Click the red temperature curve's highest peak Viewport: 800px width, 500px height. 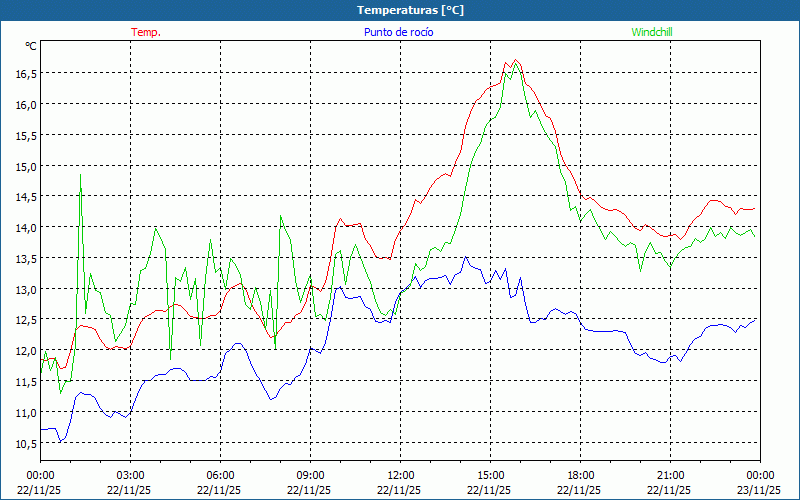(515, 60)
